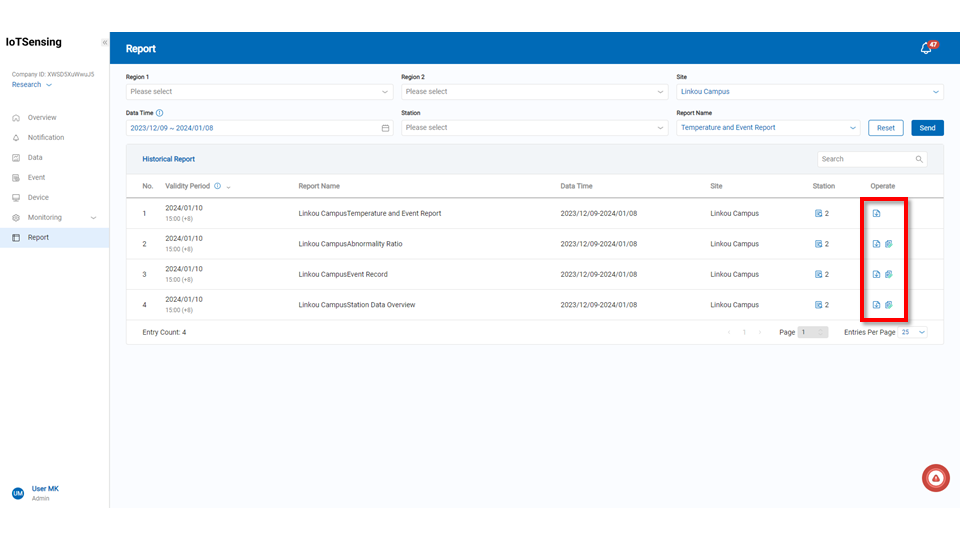Screen dimensions: 960x540
Task: Copy the Station Data Overview report
Action: (x=888, y=305)
